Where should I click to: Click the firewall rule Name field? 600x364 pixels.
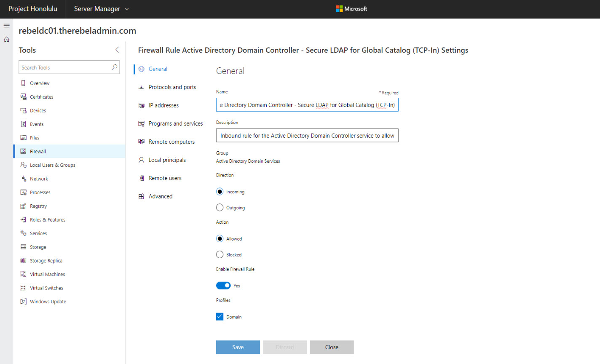click(x=307, y=105)
